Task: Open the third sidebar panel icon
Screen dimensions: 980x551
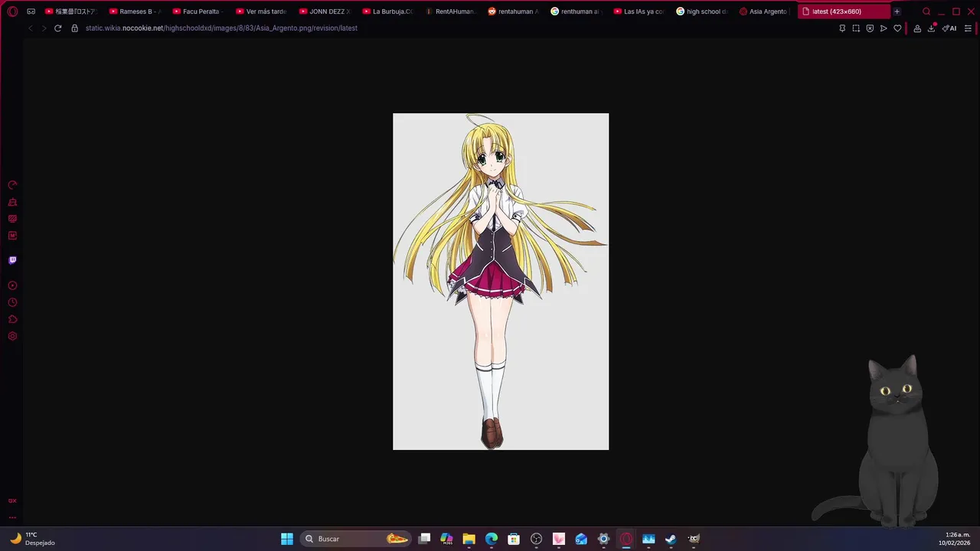Action: click(12, 219)
